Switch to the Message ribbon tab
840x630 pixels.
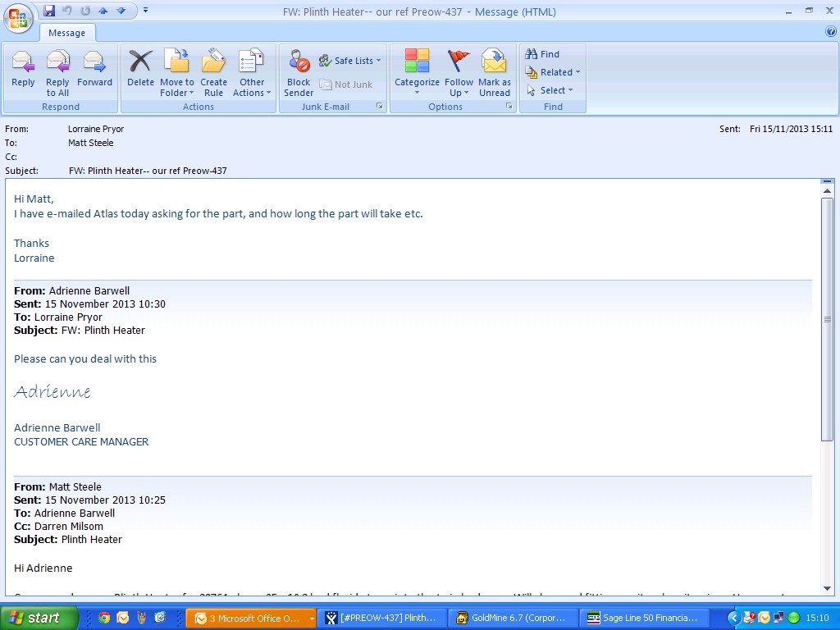click(67, 33)
